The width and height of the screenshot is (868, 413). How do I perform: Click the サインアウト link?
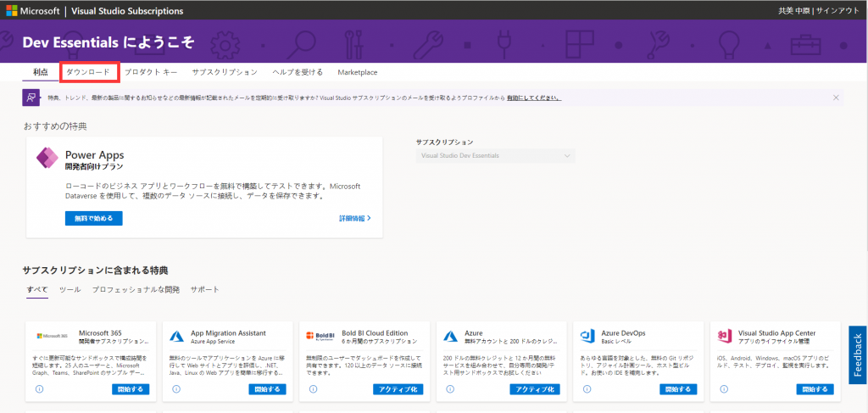(x=838, y=11)
